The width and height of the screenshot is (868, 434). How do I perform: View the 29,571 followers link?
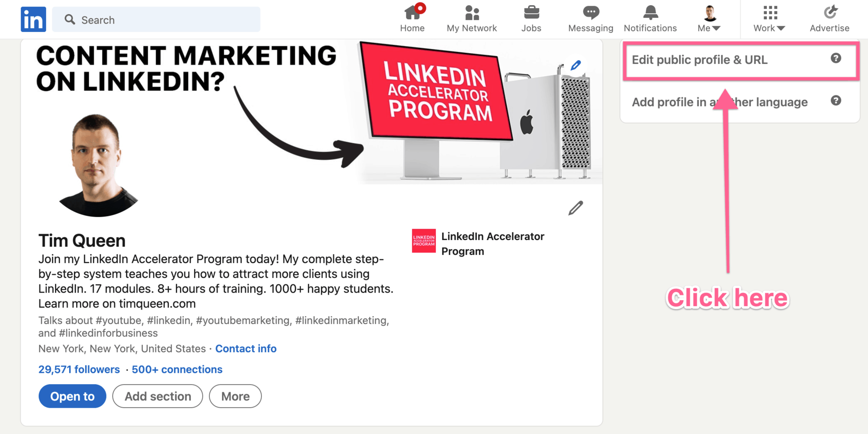[x=79, y=370]
